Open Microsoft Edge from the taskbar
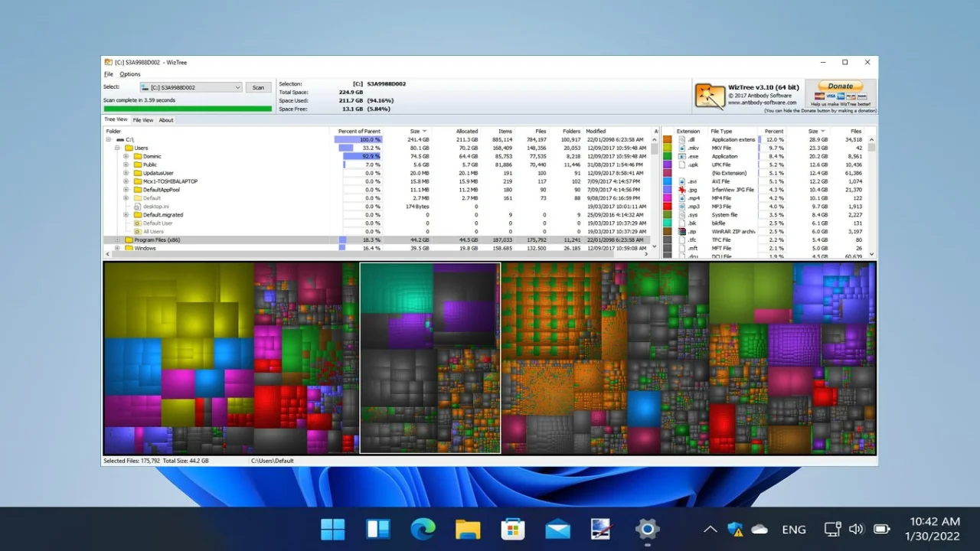The width and height of the screenshot is (980, 551). tap(423, 529)
